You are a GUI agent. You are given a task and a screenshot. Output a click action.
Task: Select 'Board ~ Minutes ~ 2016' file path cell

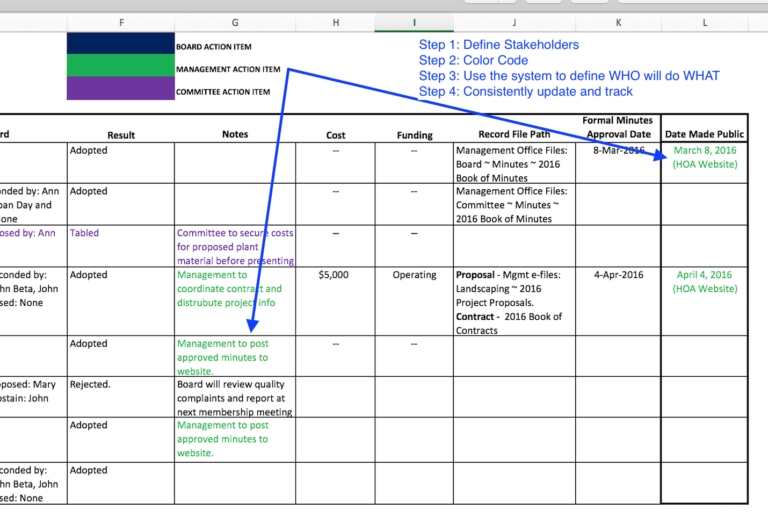514,163
